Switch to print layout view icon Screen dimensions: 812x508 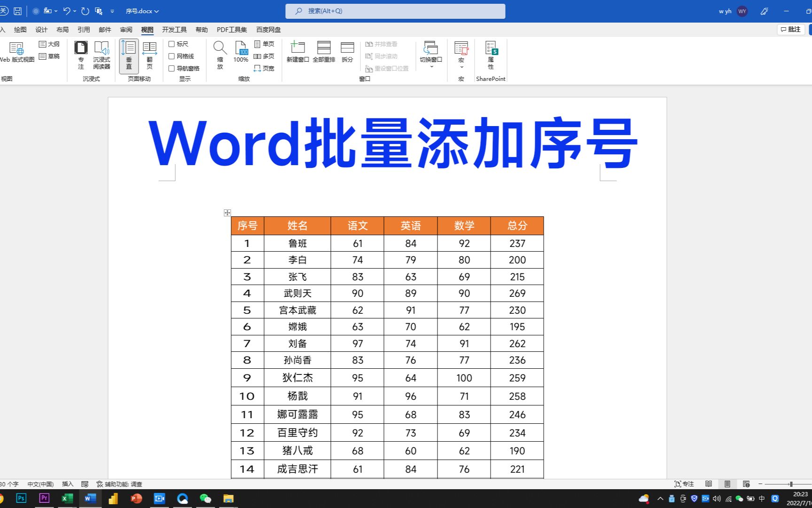pos(727,484)
